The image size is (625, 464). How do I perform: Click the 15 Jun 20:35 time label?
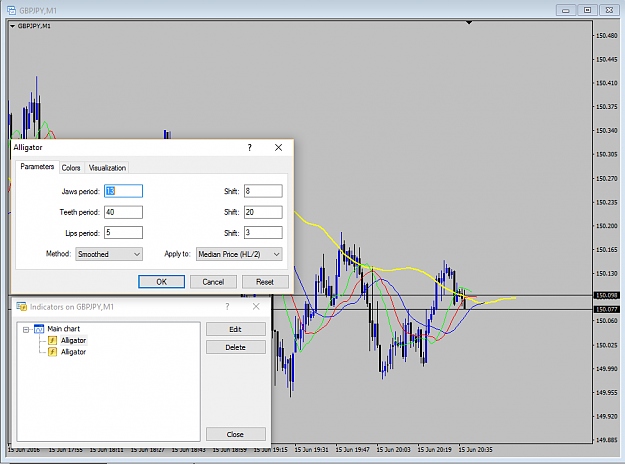[x=476, y=450]
